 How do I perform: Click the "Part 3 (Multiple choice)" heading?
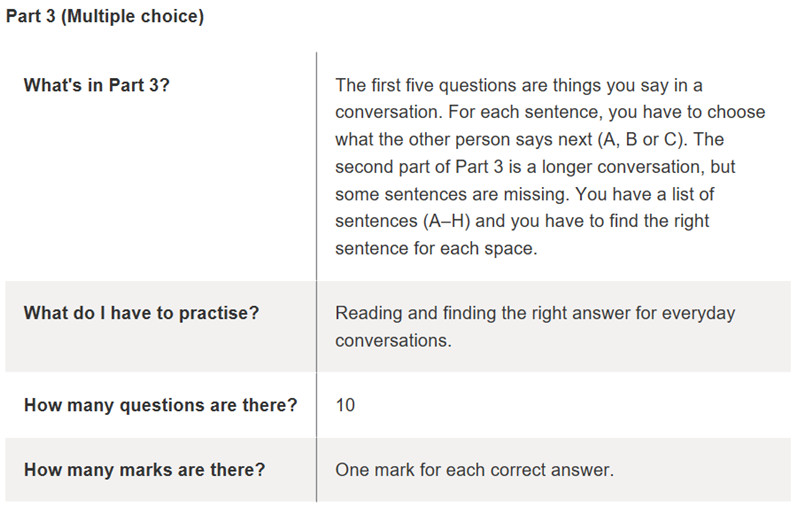[105, 18]
